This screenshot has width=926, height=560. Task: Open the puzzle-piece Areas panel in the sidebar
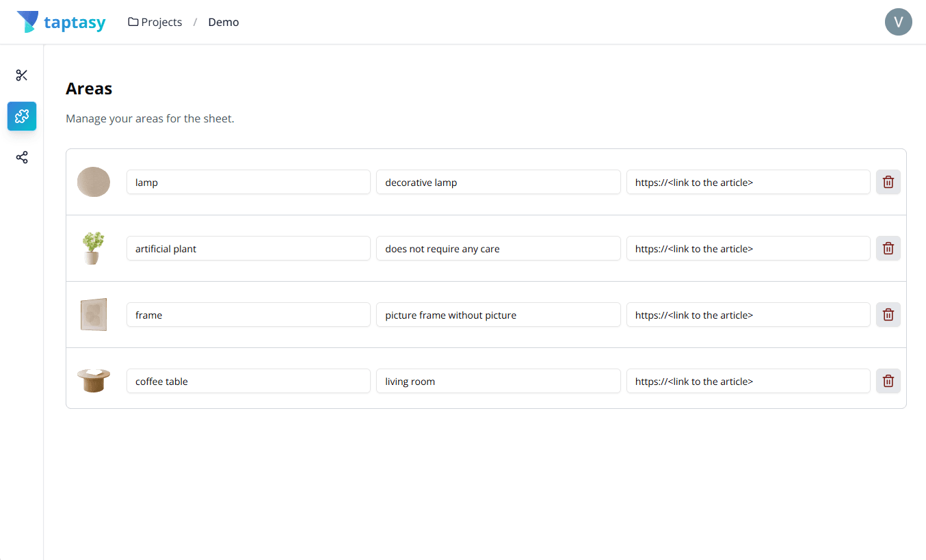pos(21,116)
